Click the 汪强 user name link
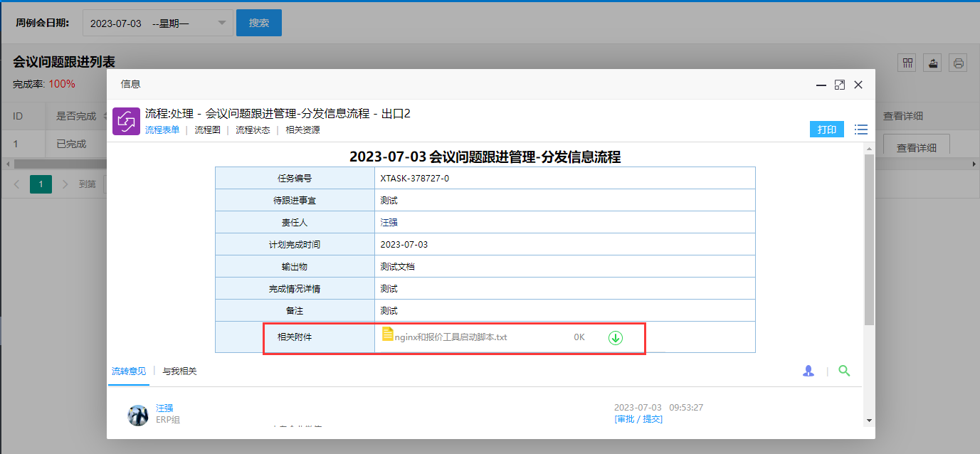Screen dimensions: 980x454 164,408
